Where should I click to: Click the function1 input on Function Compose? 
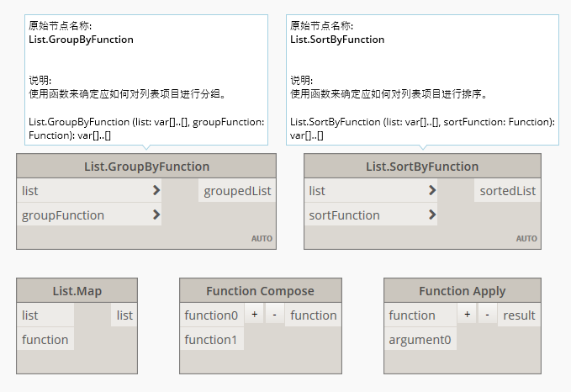coord(211,340)
